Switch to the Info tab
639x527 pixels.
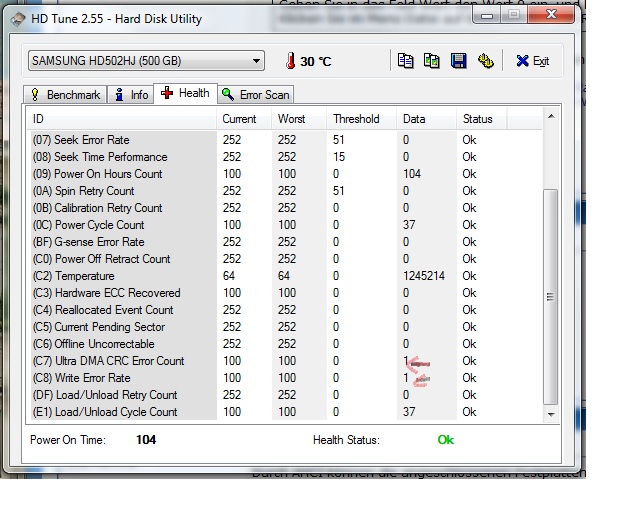pyautogui.click(x=131, y=95)
